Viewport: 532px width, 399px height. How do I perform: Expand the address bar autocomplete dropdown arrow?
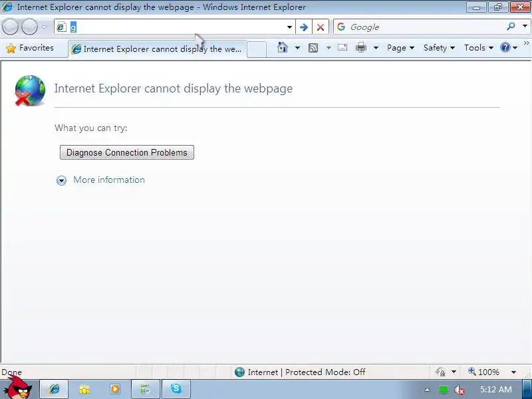pyautogui.click(x=289, y=27)
